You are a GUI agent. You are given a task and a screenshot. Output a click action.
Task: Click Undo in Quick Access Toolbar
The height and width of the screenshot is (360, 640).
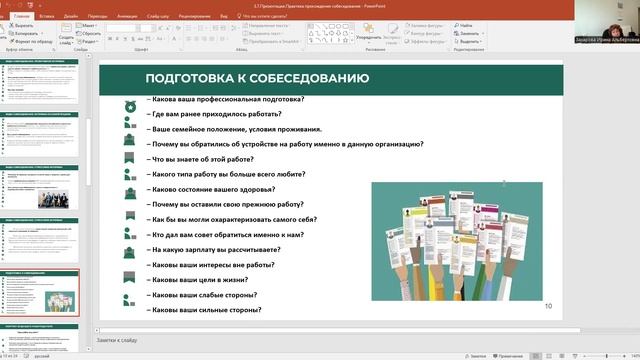click(8, 5)
